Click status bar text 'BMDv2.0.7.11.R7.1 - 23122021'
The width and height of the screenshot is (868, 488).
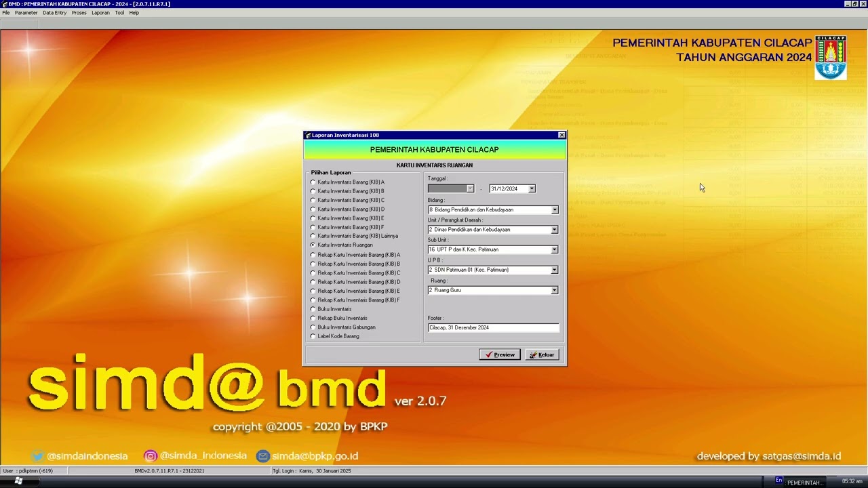pyautogui.click(x=169, y=470)
